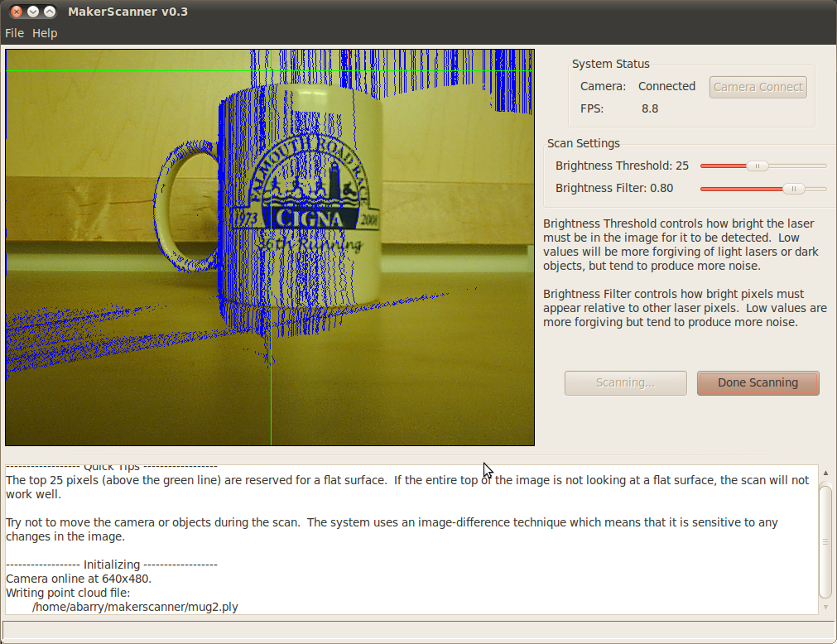Viewport: 837px width, 644px height.
Task: Click the log panel scroll-down arrow
Action: pyautogui.click(x=825, y=607)
